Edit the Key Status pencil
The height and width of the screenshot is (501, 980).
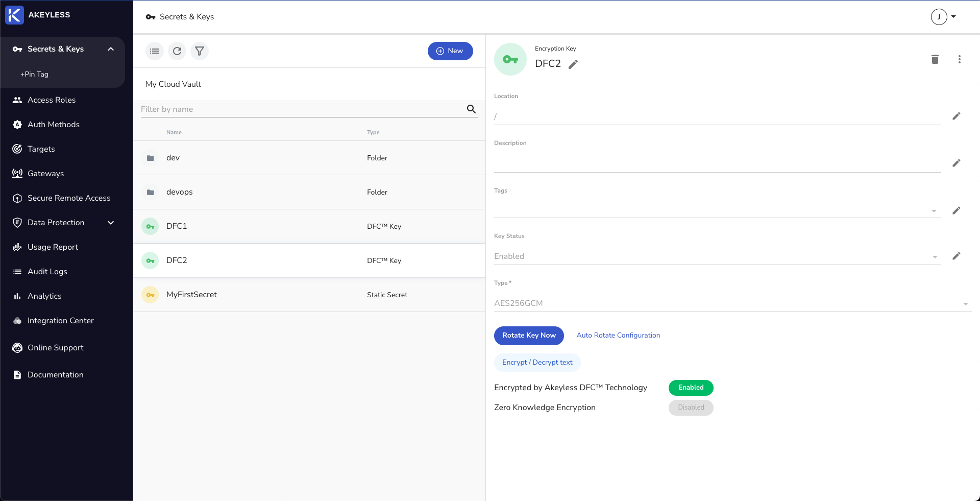click(x=957, y=256)
